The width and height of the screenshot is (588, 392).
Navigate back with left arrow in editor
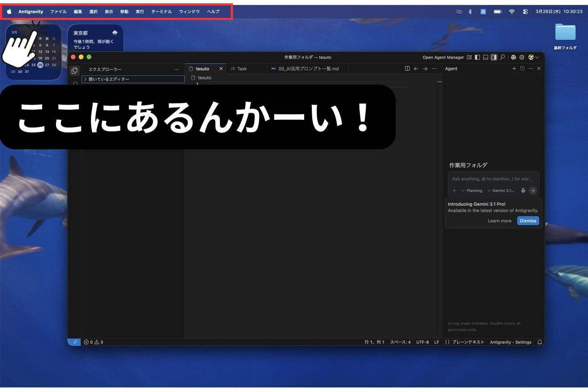pyautogui.click(x=416, y=69)
